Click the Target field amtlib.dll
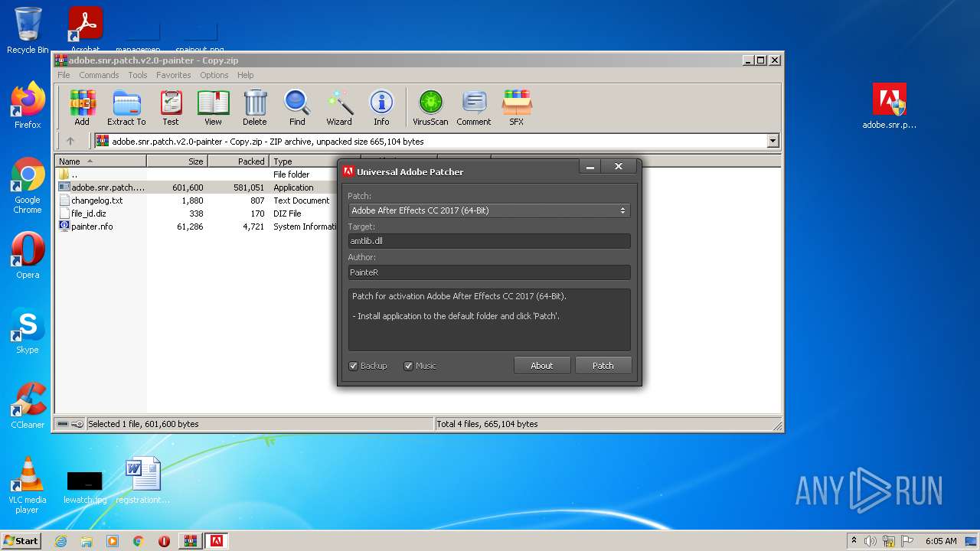 (x=488, y=241)
